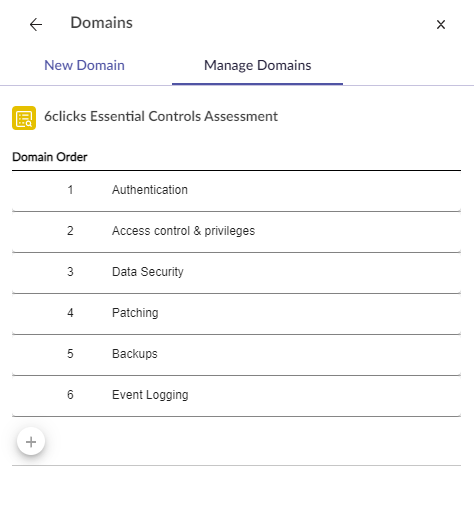Open the Data Security domain
Screen dimensions: 474x512
click(x=236, y=273)
